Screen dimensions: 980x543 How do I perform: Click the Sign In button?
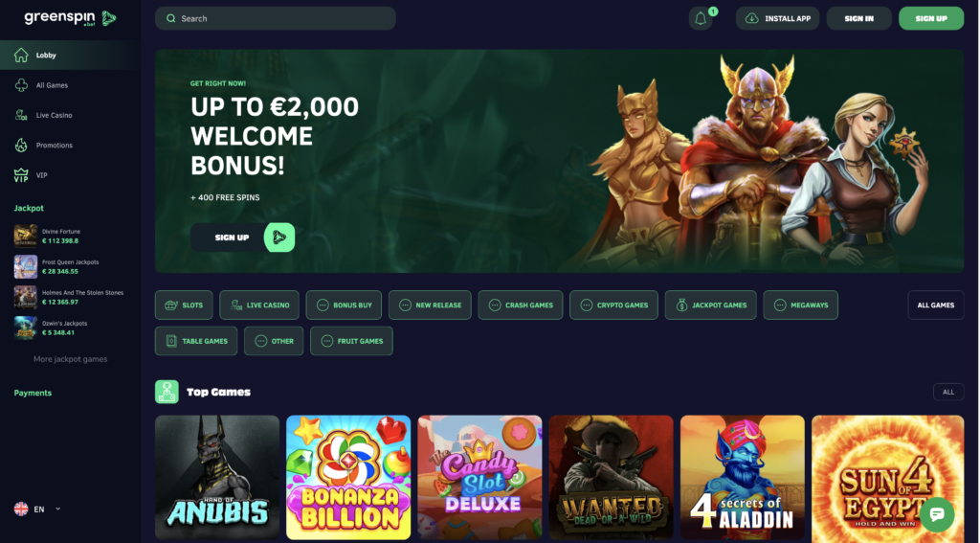pyautogui.click(x=858, y=19)
